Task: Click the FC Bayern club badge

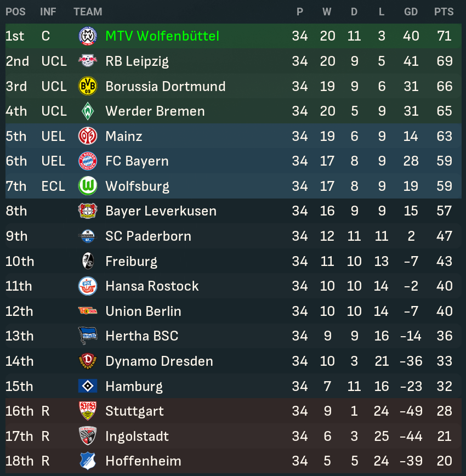Action: (88, 161)
